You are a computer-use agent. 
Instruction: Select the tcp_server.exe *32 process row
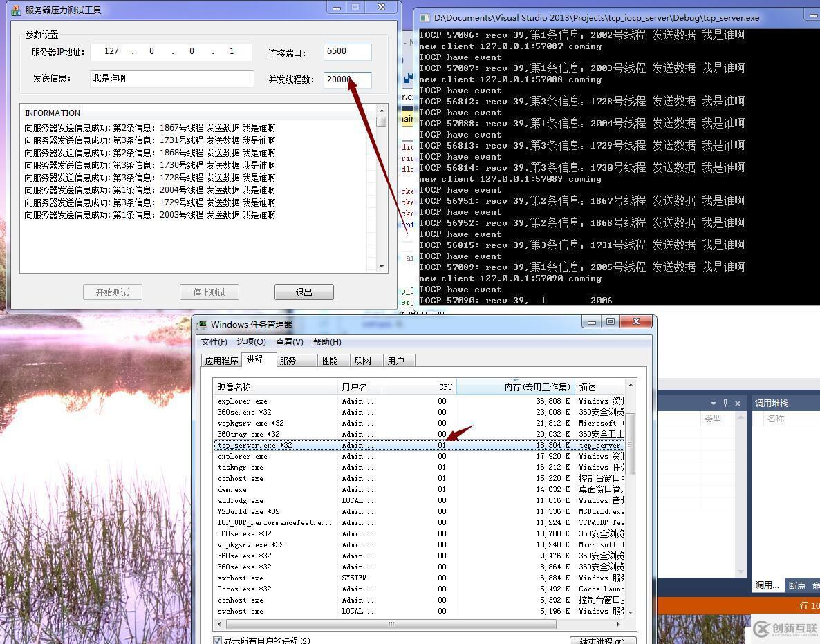pos(420,446)
